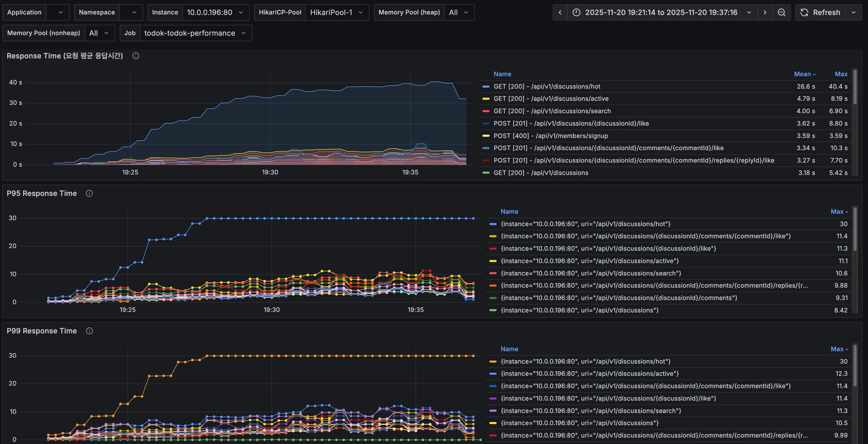Toggle GET discussions/hot series in Response Time legend
The width and height of the screenshot is (868, 444).
tap(547, 87)
